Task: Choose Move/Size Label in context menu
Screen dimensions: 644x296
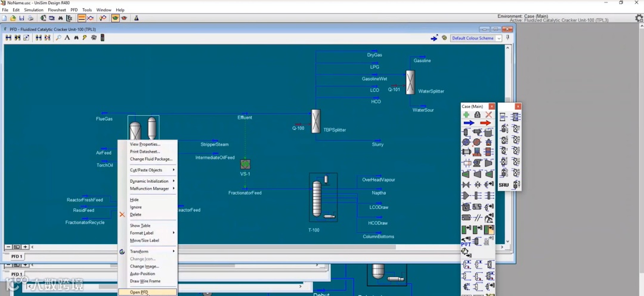Action: tap(147, 240)
